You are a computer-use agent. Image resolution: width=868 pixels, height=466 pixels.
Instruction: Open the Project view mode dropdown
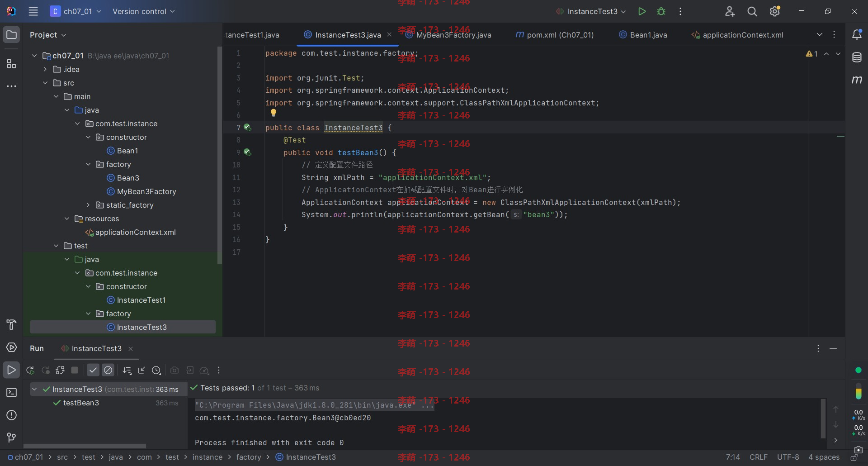click(48, 35)
